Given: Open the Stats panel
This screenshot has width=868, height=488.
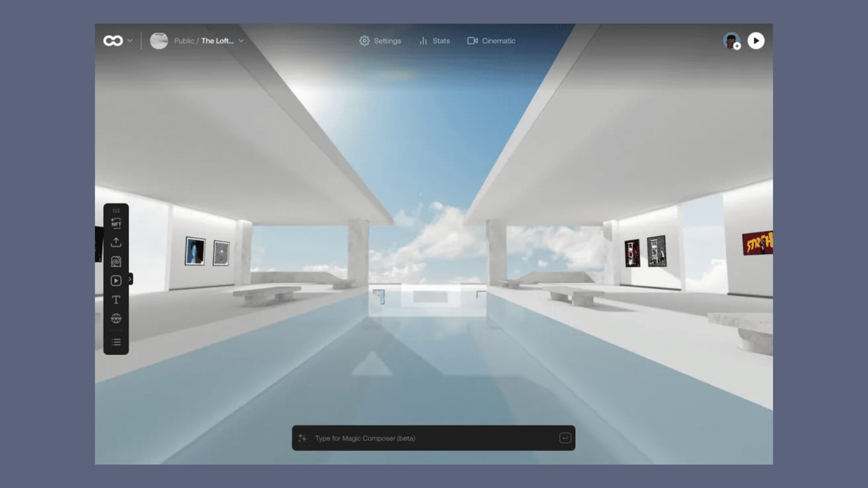Looking at the screenshot, I should (434, 41).
